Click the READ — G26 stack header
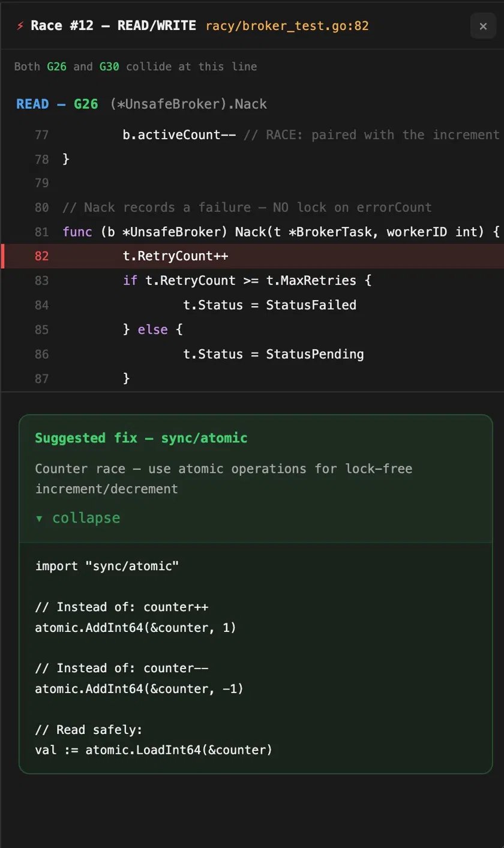This screenshot has width=504, height=848. (x=57, y=104)
